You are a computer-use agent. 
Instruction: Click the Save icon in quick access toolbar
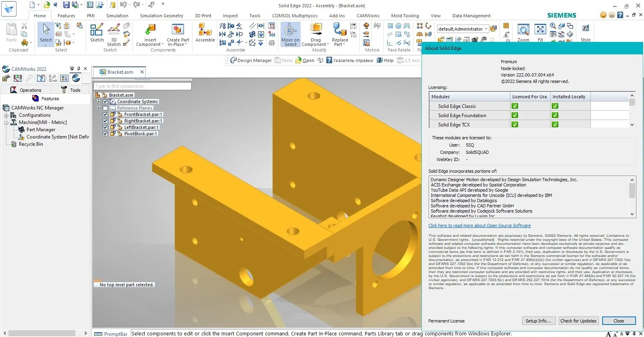(66, 5)
